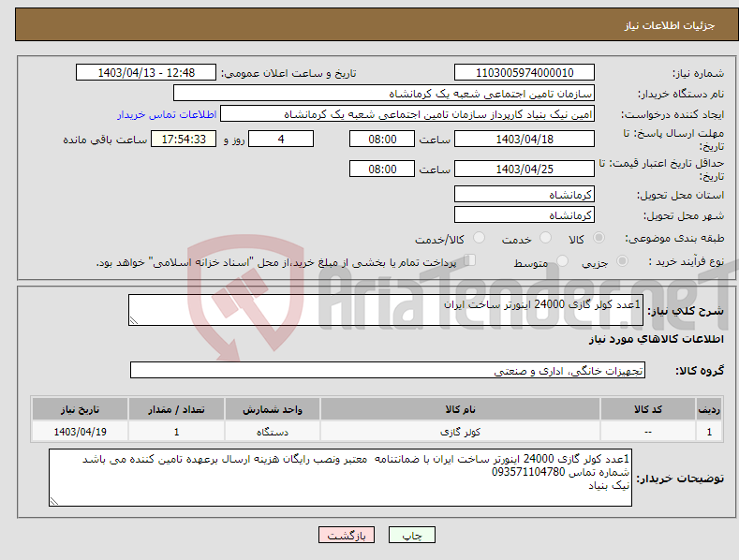This screenshot has height=560, width=739.
Task: Click the request creator name field
Action: tap(407, 114)
